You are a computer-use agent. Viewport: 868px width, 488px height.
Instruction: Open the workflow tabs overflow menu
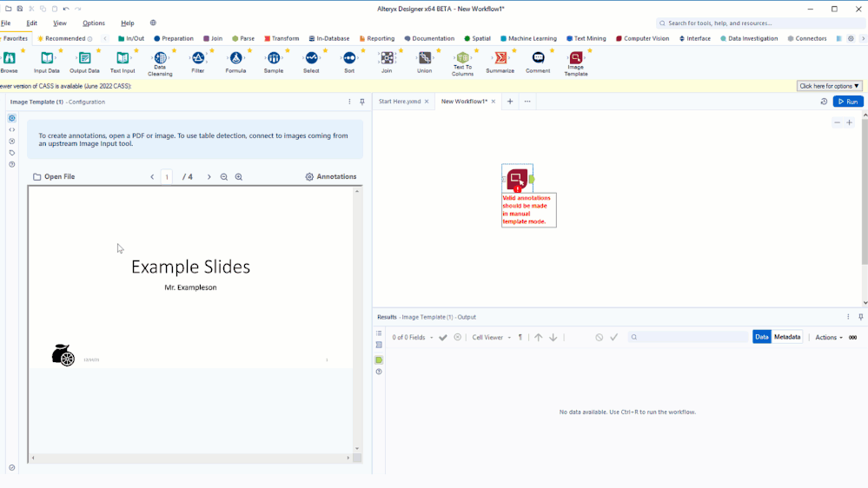pos(527,102)
